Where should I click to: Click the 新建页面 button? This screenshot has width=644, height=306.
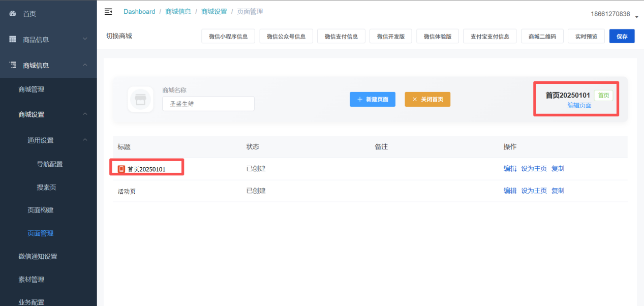[x=373, y=100]
